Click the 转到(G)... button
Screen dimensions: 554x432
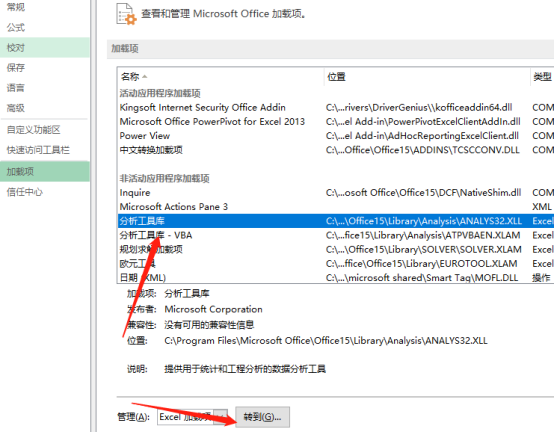[x=263, y=417]
